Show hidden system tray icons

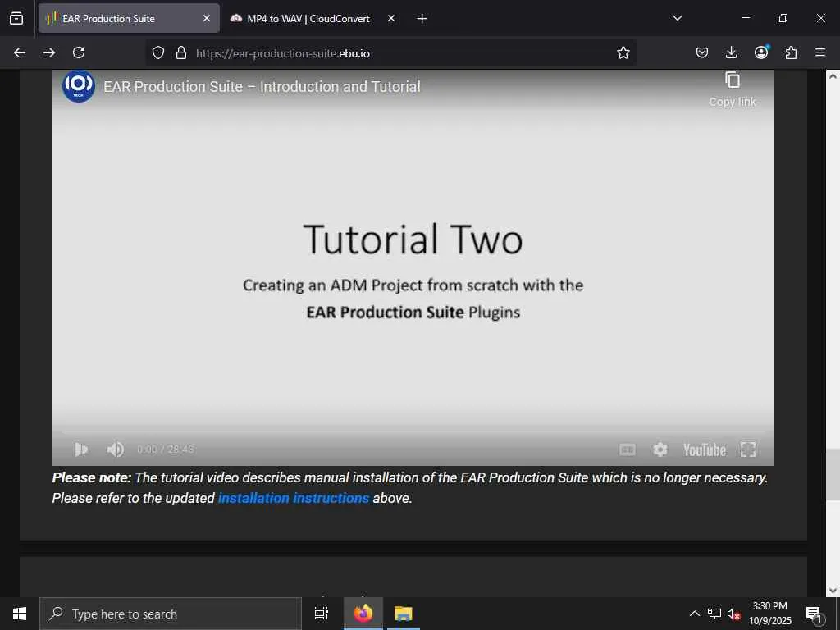[x=694, y=614]
